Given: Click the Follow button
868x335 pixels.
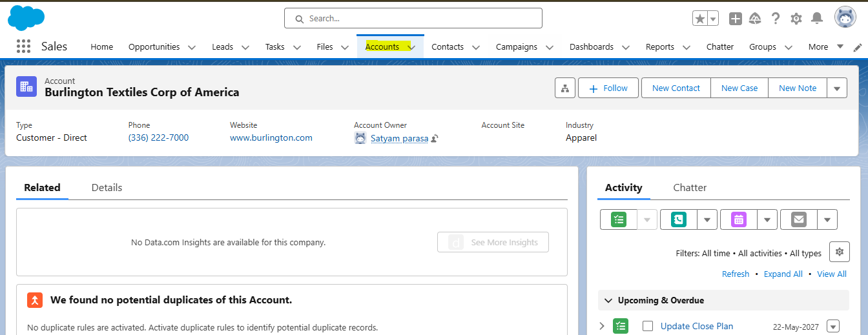Looking at the screenshot, I should point(608,88).
